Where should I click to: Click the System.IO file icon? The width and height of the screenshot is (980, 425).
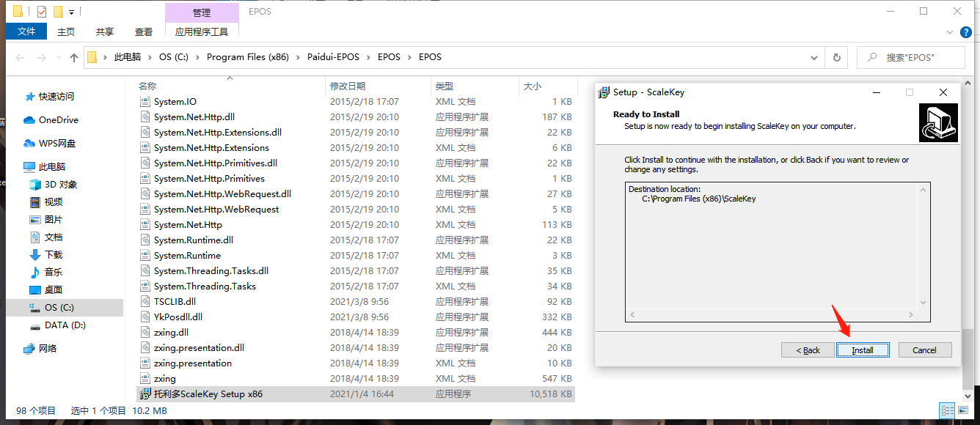145,102
